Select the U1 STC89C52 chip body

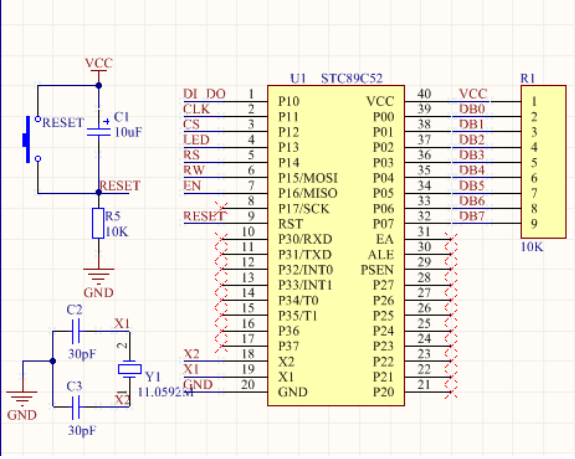click(x=336, y=246)
